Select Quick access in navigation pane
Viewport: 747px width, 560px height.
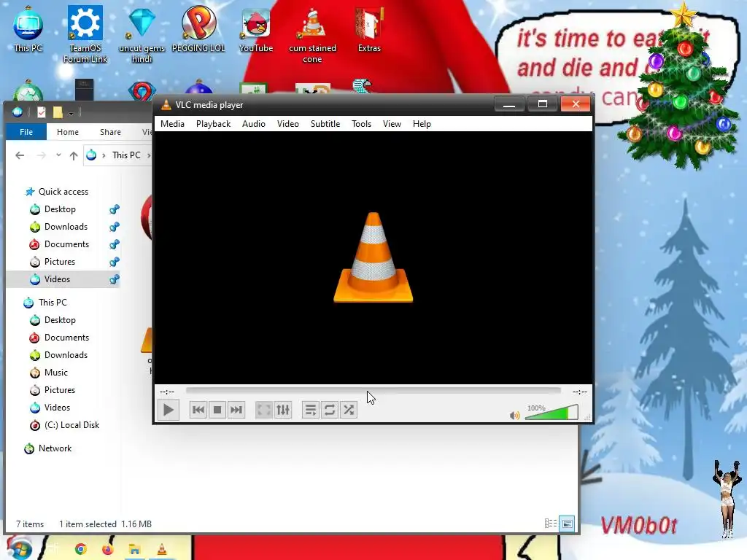63,192
